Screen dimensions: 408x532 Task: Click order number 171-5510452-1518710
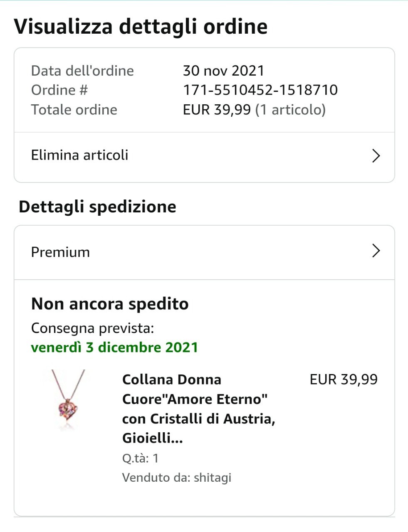260,90
